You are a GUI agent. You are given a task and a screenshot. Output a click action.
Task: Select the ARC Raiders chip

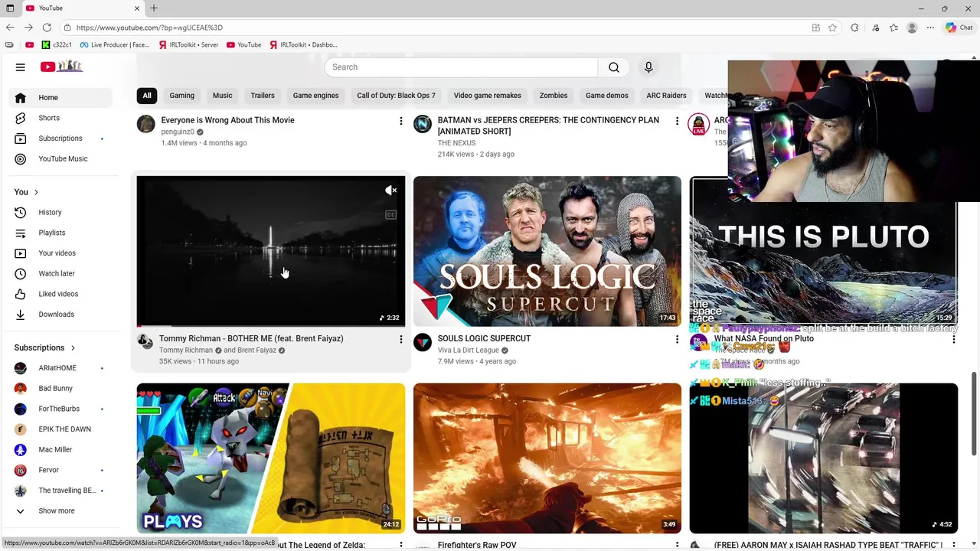pyautogui.click(x=666, y=96)
